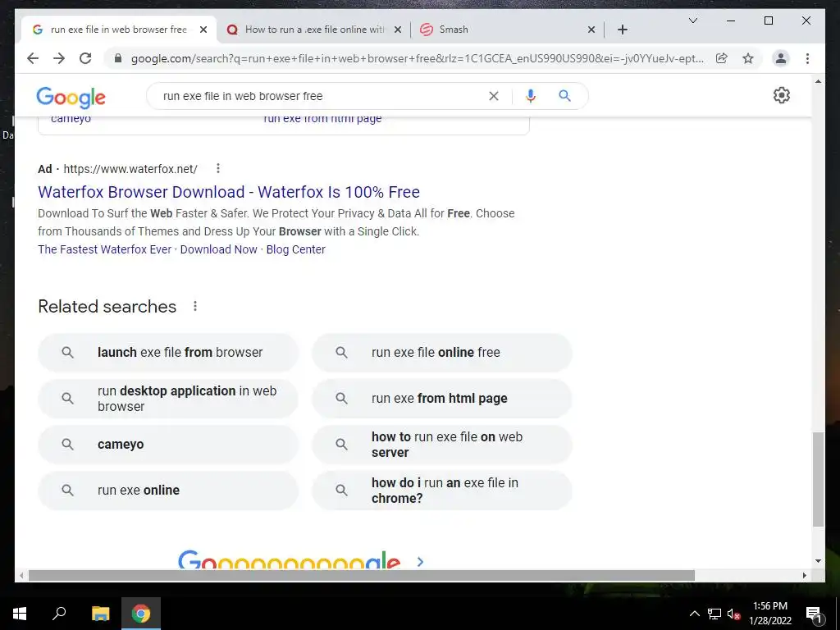840x630 pixels.
Task: Search 'launch exe file from browser'
Action: click(x=168, y=353)
